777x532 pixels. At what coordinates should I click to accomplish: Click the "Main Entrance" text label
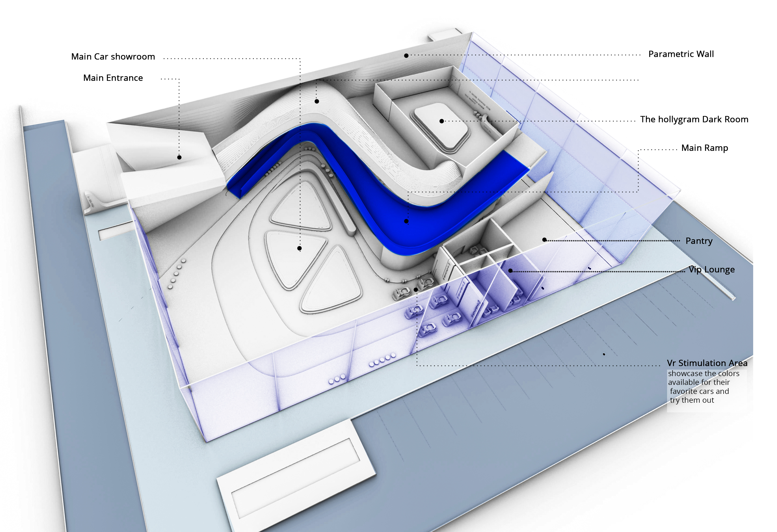coord(113,78)
